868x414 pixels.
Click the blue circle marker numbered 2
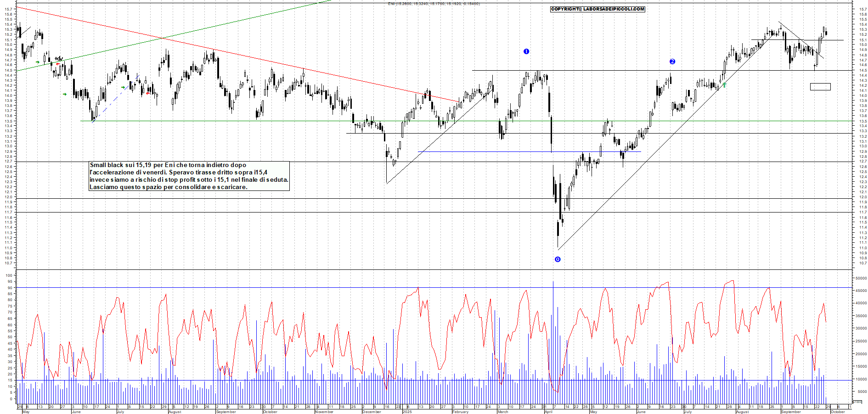tap(672, 62)
